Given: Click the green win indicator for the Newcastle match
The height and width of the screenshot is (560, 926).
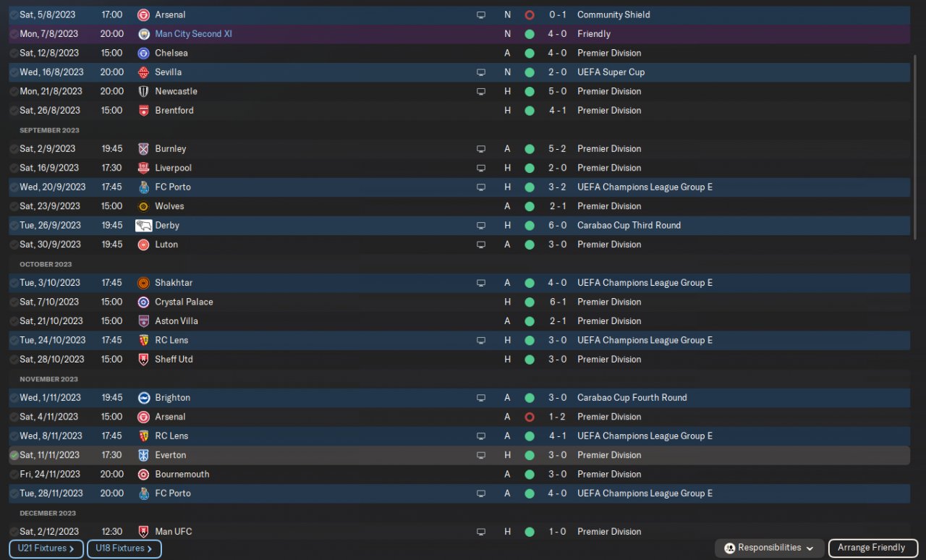Looking at the screenshot, I should 530,91.
